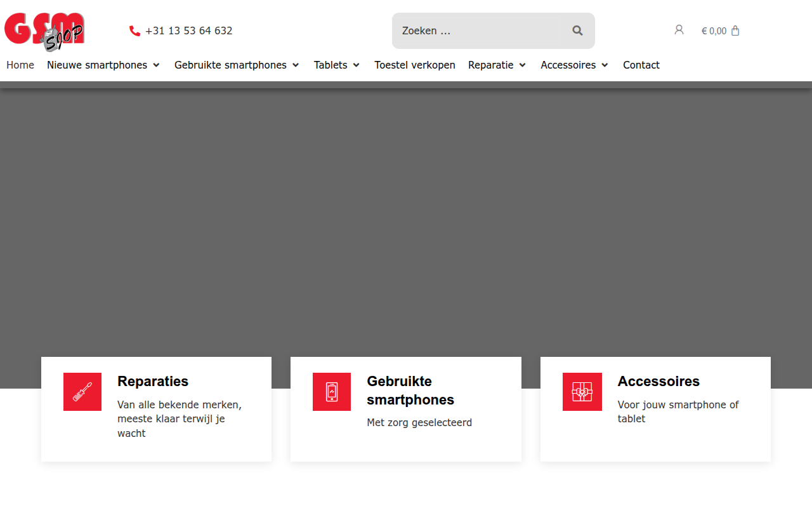Open Gebruikte smartphones card heading
Viewport: 812px width, 508px height.
pos(410,391)
